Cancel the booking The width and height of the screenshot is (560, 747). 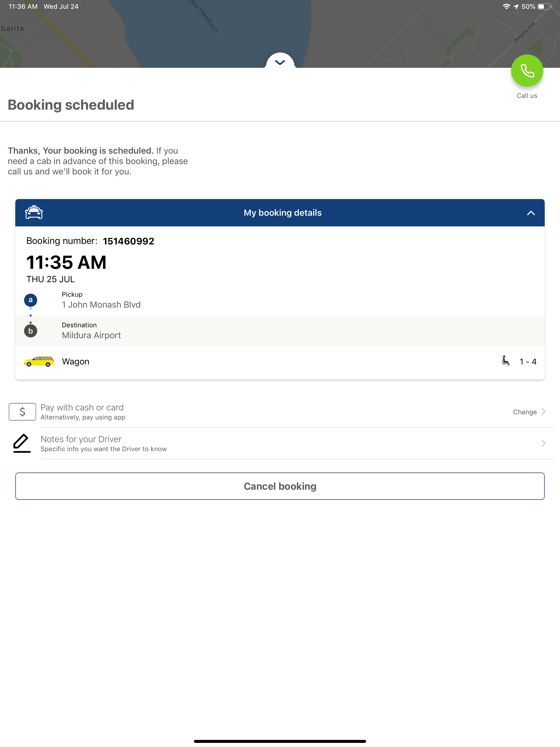[280, 486]
